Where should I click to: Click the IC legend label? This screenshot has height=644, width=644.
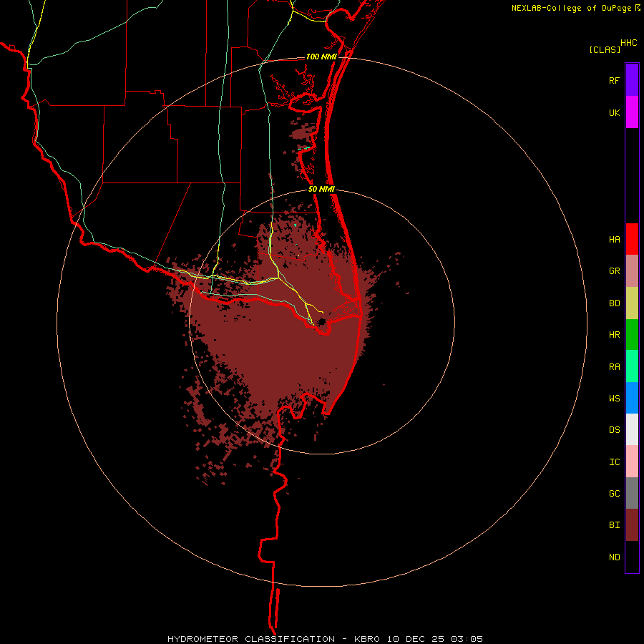click(614, 462)
